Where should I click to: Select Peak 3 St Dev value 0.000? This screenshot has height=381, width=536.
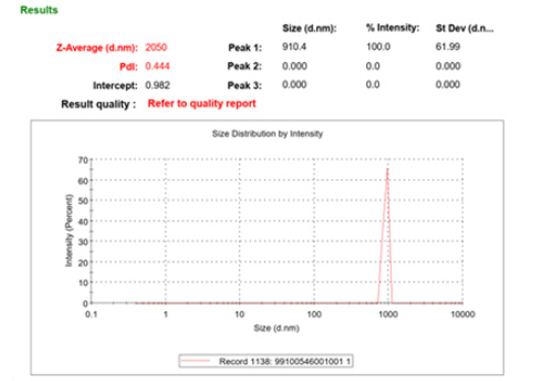[x=448, y=85]
